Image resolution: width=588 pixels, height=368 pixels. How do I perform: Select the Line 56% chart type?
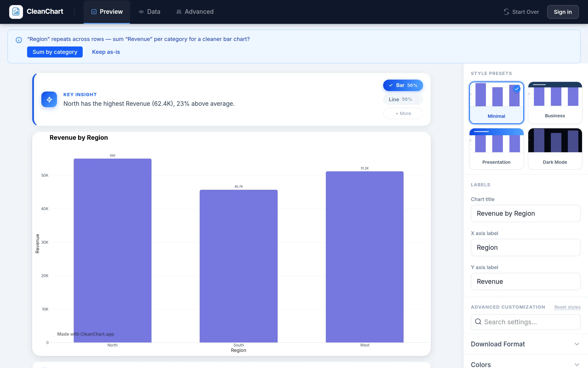coord(403,99)
